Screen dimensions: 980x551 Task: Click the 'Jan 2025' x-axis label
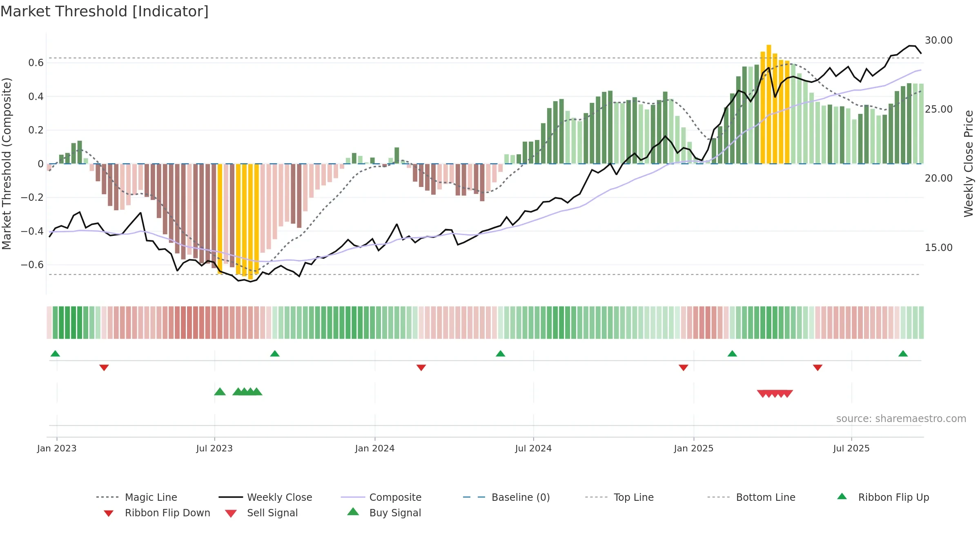pos(694,449)
